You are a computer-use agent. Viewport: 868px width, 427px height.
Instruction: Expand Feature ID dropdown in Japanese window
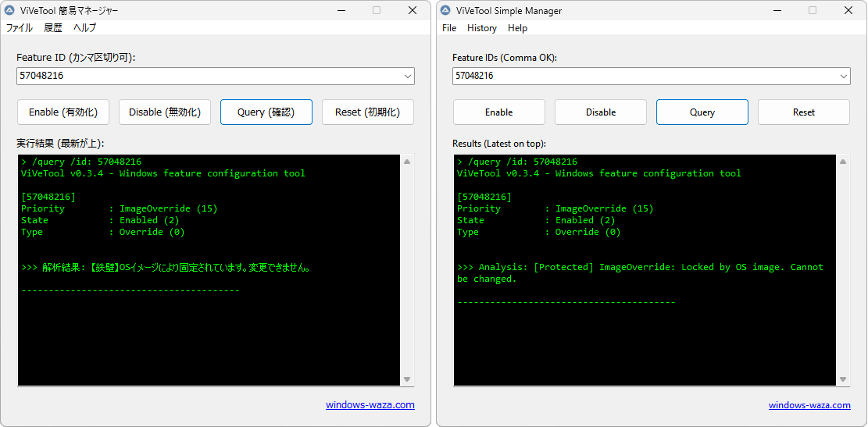[408, 77]
